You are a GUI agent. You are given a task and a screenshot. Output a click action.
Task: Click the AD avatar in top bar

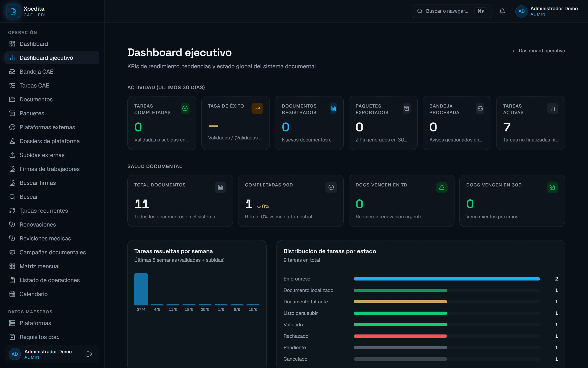click(521, 11)
